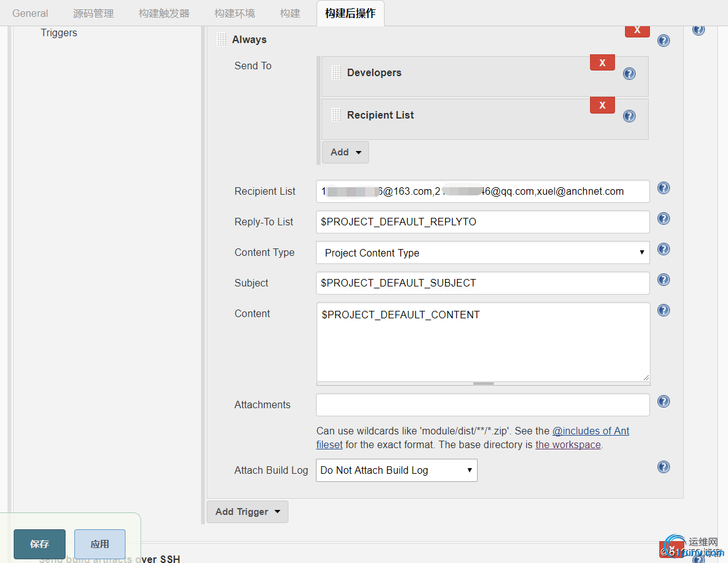728x563 pixels.
Task: Open help icon beside Developers recipient
Action: tap(629, 73)
